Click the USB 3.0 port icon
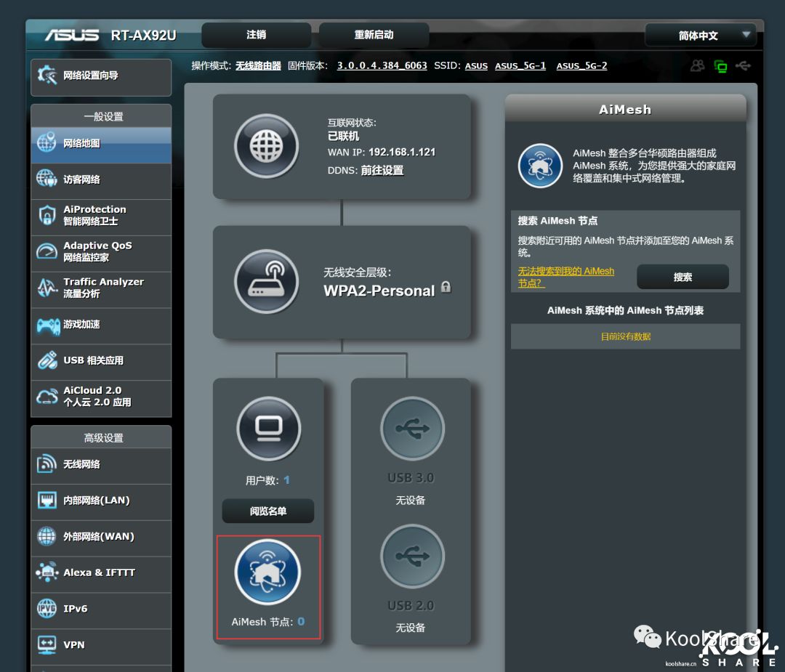 pyautogui.click(x=412, y=429)
